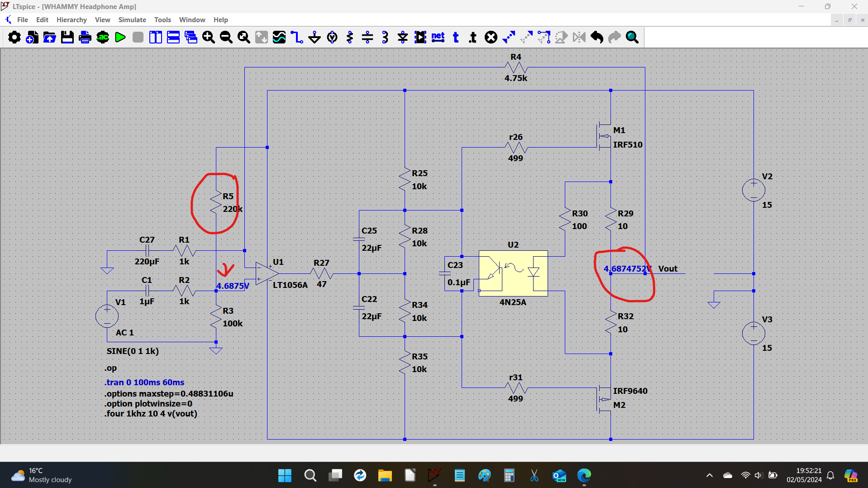Open waveform visible traces icon
868x488 pixels.
click(279, 37)
